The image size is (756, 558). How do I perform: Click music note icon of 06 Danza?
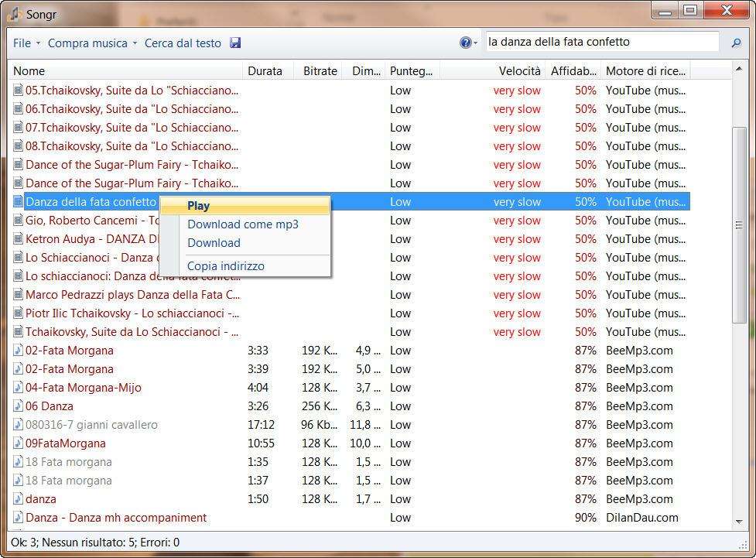(x=18, y=406)
